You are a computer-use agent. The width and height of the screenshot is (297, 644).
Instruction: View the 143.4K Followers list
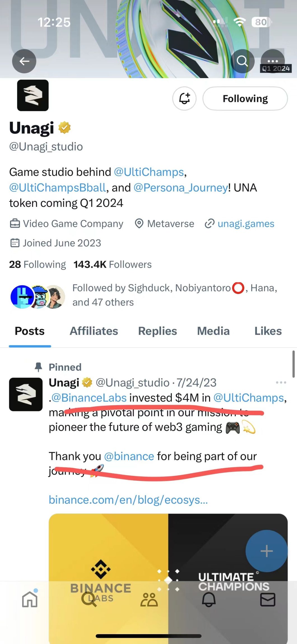pos(113,264)
